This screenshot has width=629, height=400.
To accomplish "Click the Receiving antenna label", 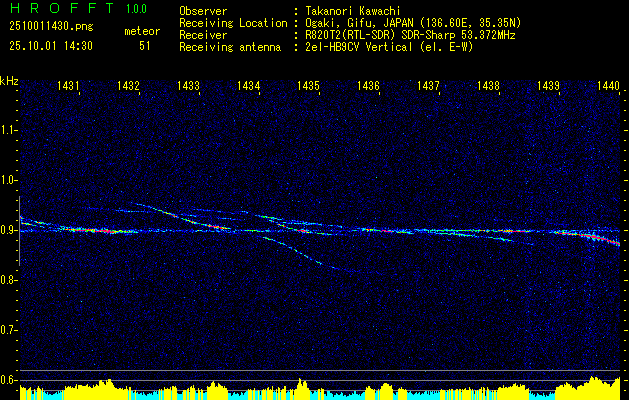I will 230,47.
